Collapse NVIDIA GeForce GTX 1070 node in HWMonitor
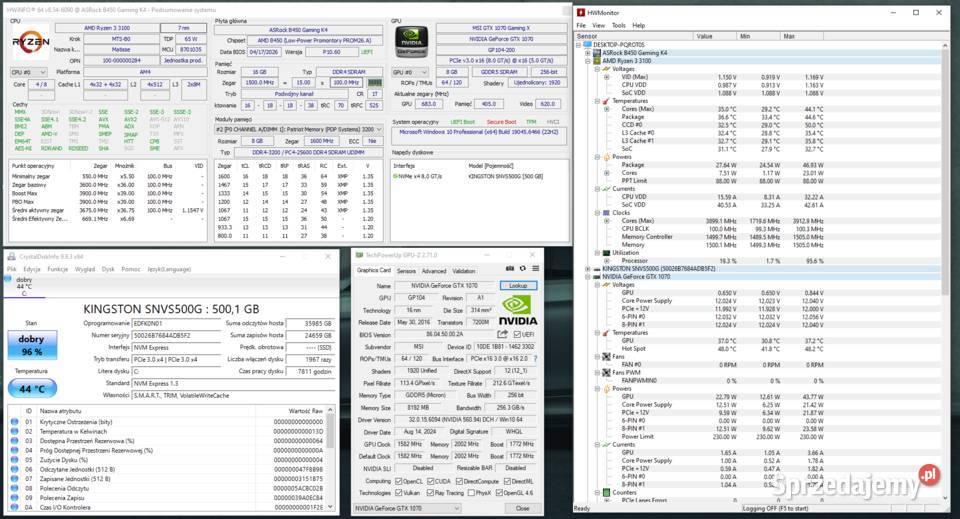Viewport: 960px width, 519px height. (588, 277)
